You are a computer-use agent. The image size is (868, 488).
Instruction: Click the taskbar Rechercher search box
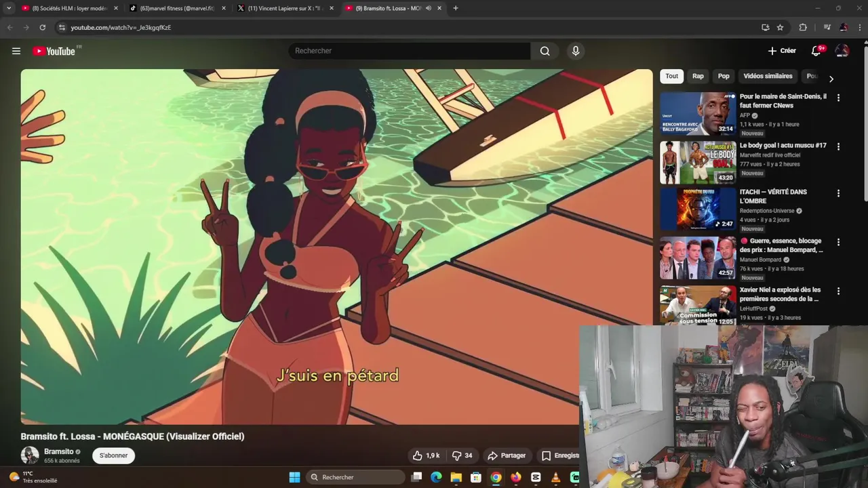point(356,477)
